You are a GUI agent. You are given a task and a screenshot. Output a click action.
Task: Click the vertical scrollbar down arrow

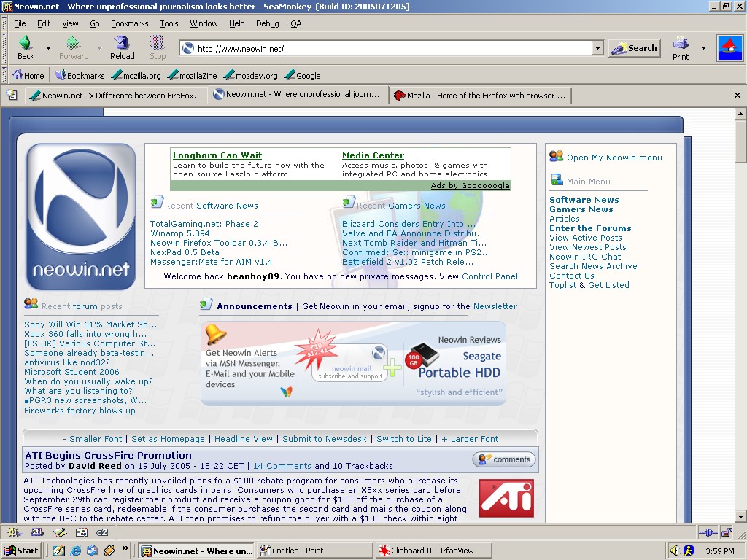(x=740, y=516)
